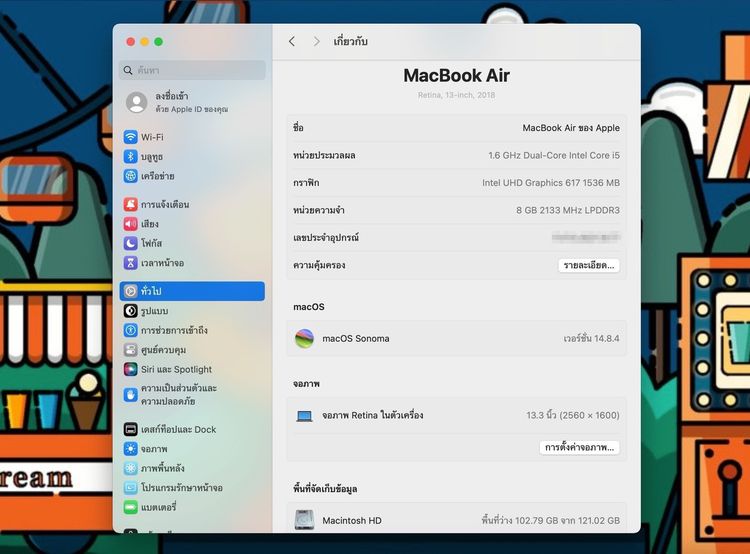Open การตั้งค่าจอภาพ... display settings button
750x554 pixels.
(579, 447)
